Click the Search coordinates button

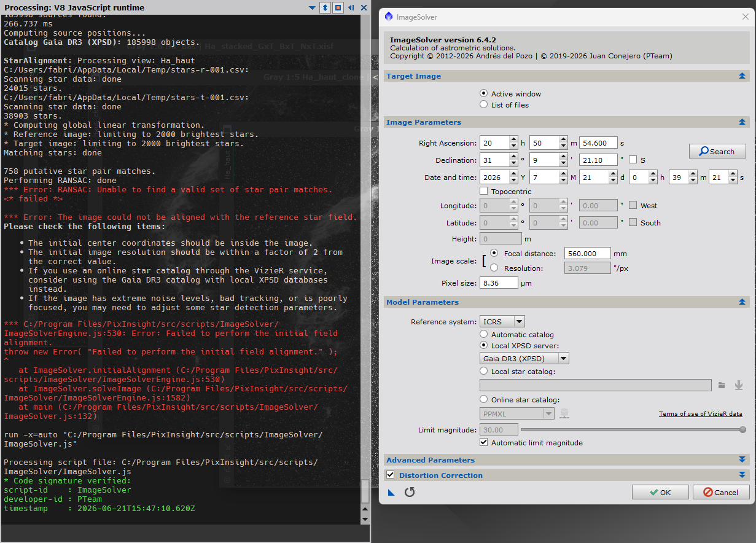tap(717, 151)
